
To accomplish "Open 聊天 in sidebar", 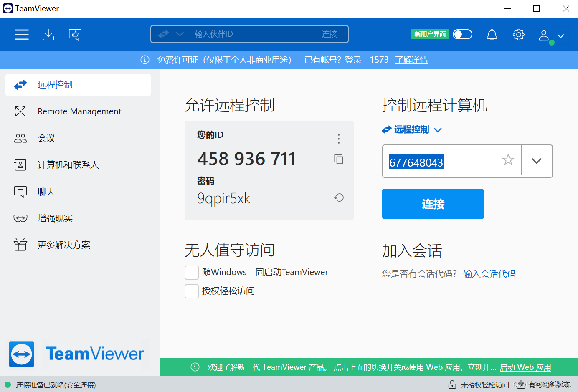I will (78, 192).
